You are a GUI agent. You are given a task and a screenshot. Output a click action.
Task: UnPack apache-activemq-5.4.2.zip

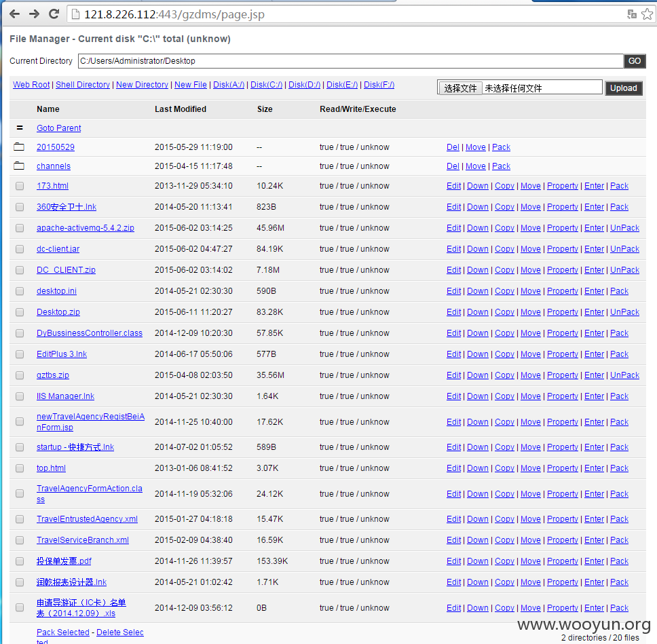click(624, 228)
